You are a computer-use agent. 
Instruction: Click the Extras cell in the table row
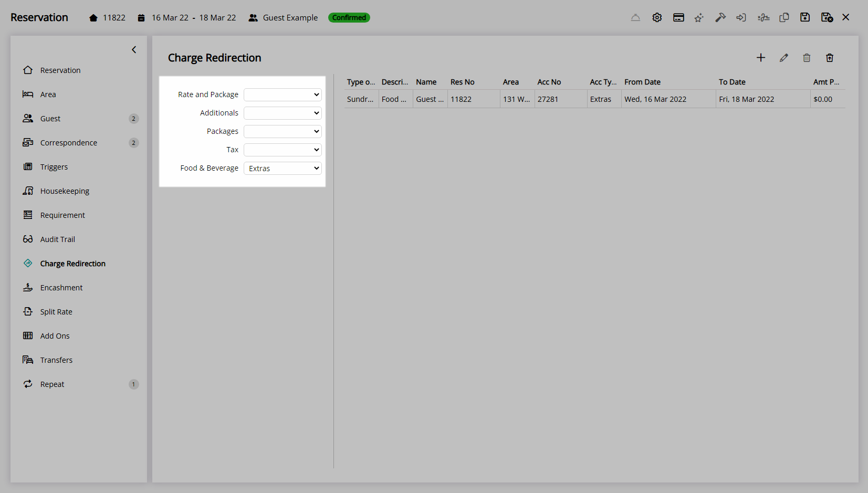(x=604, y=99)
